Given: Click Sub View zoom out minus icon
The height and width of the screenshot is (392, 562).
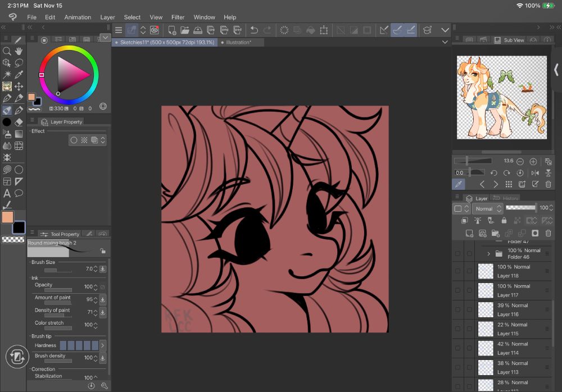Looking at the screenshot, I should point(520,162).
